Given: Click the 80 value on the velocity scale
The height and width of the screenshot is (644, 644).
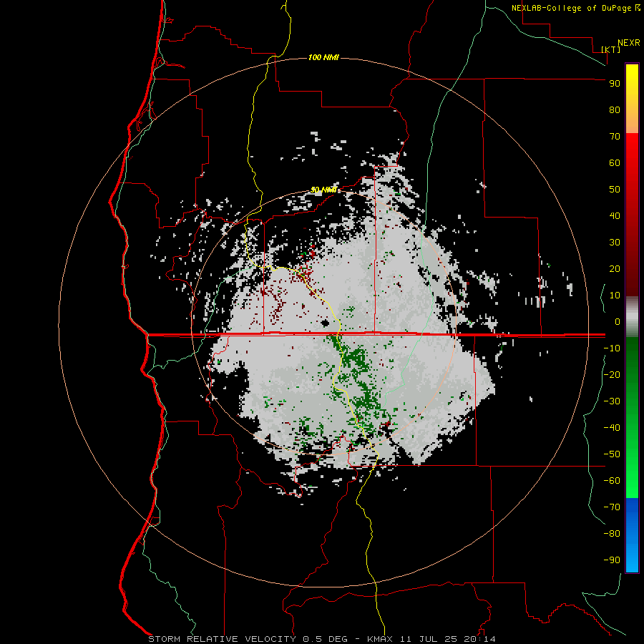Looking at the screenshot, I should coord(615,110).
